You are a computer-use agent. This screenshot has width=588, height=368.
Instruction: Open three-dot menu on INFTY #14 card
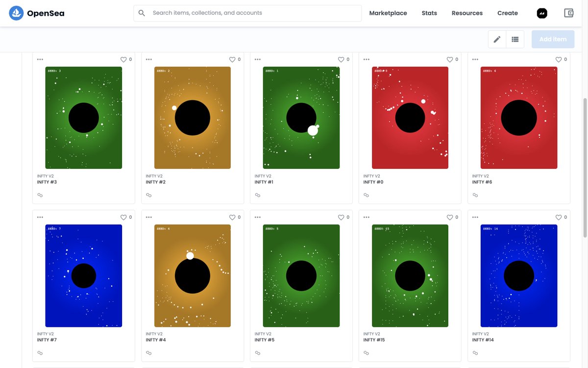(x=475, y=217)
